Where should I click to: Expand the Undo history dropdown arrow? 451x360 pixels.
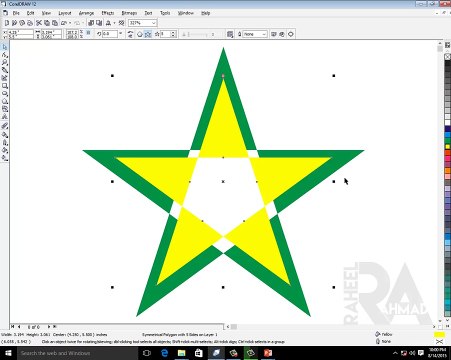[x=70, y=23]
